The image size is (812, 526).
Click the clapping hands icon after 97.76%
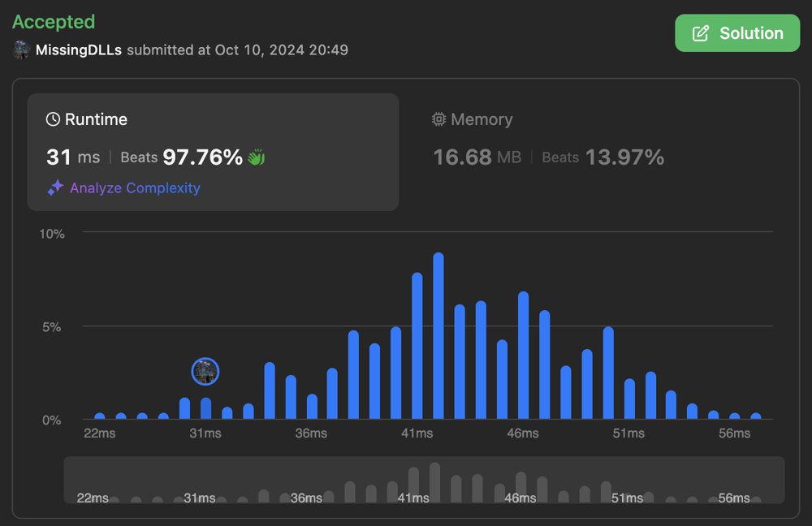click(257, 157)
